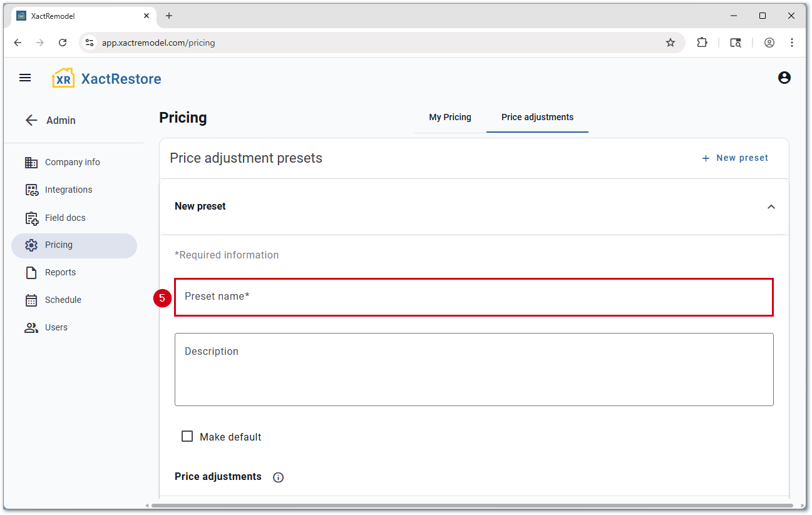Enable the Make default checkbox
Screen dimensions: 812x515
pos(187,436)
